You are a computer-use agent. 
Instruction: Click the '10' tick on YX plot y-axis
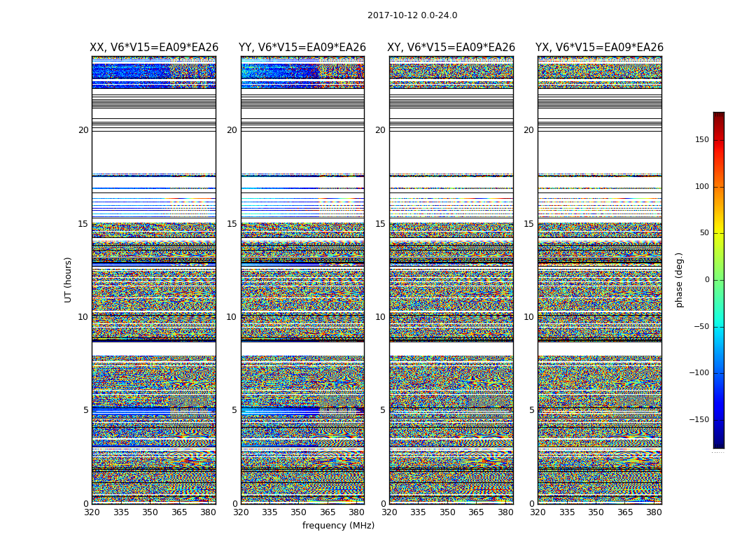pos(528,317)
